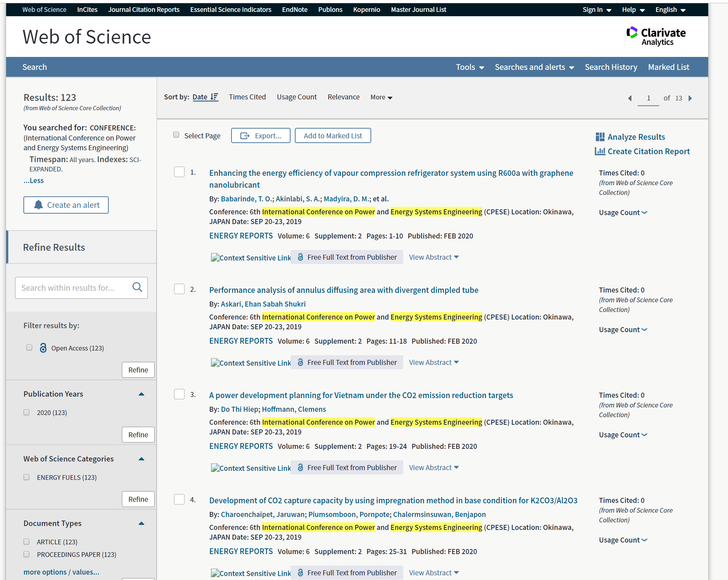Select checkbox for result 4

179,499
